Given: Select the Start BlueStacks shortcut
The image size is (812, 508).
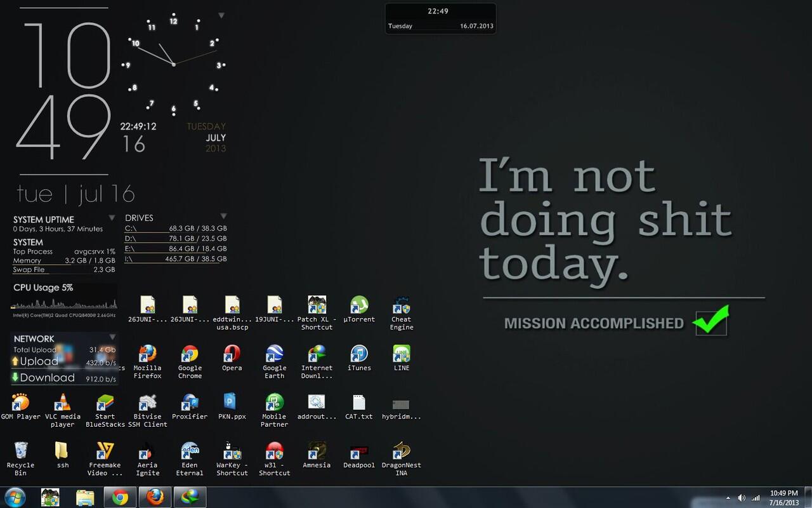Looking at the screenshot, I should (105, 411).
